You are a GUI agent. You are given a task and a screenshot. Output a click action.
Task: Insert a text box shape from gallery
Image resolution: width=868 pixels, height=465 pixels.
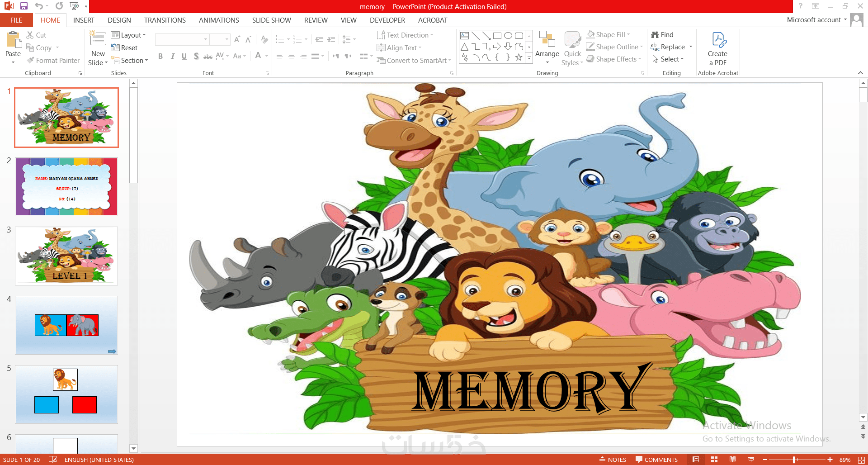click(x=464, y=36)
